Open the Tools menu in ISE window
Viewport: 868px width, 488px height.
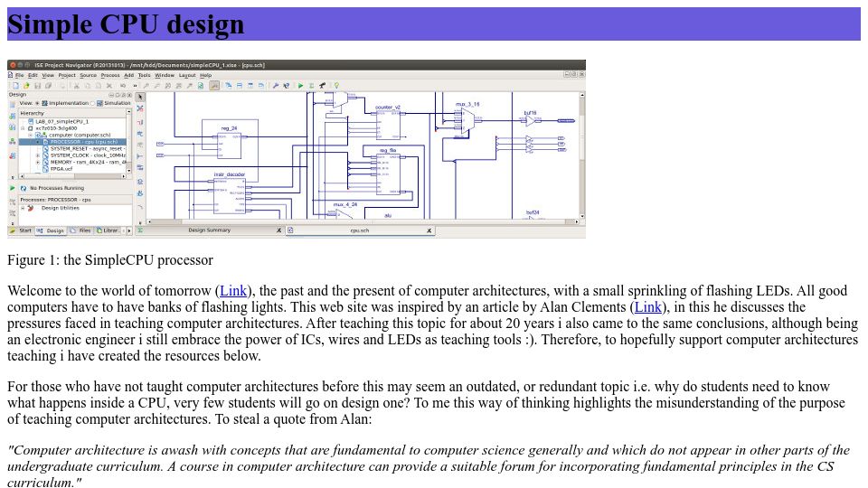pos(145,75)
